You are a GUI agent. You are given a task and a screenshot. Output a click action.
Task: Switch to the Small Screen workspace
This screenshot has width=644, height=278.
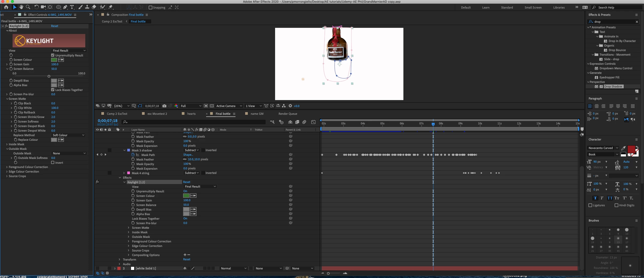click(x=533, y=7)
